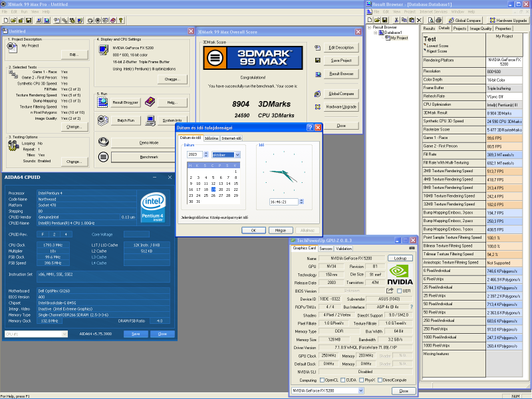Open month dropdown showing október
This screenshot has width=532, height=399.
237,155
